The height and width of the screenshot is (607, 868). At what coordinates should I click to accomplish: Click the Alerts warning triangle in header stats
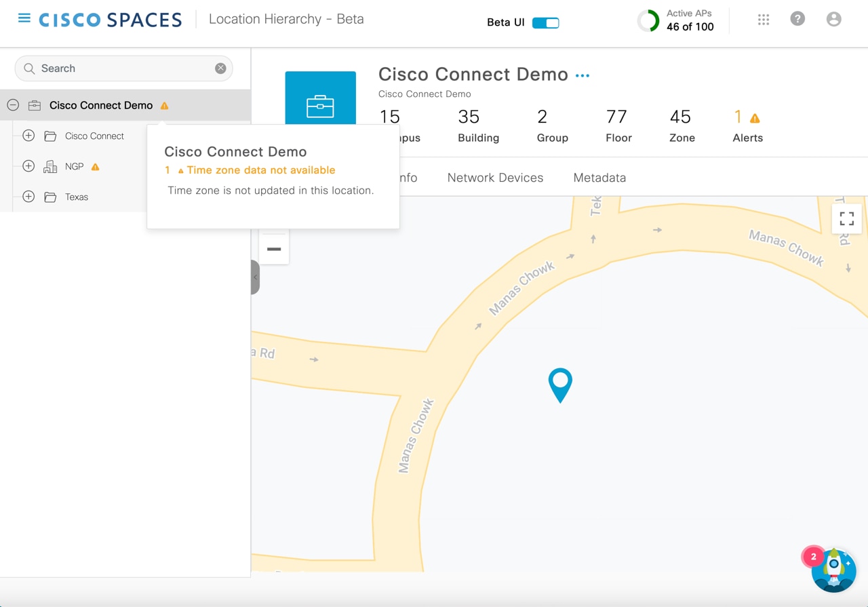755,118
